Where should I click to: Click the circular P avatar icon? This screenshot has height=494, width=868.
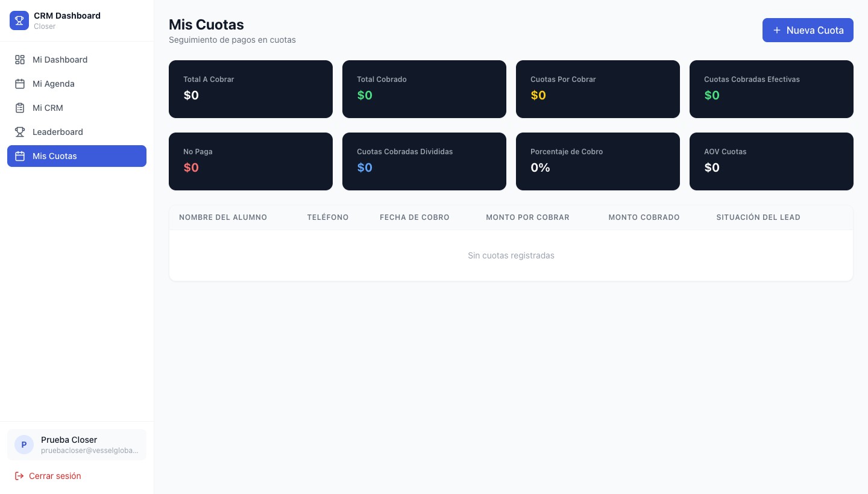click(x=24, y=445)
